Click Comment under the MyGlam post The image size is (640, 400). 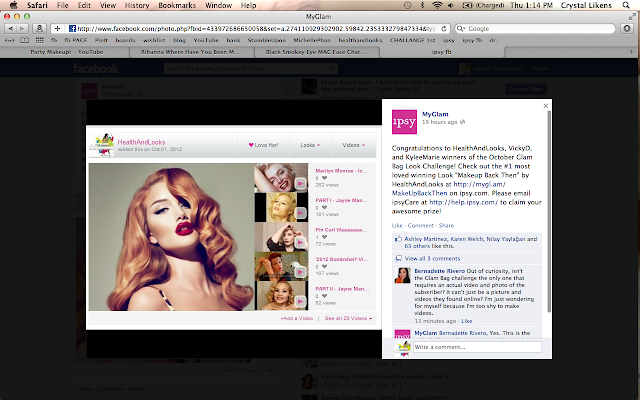coord(421,225)
